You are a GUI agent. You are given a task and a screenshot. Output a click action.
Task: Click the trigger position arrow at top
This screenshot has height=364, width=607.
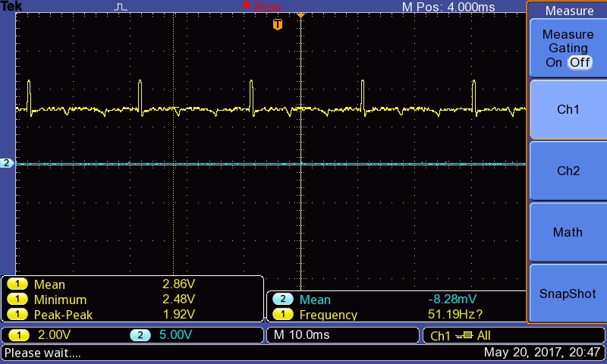(x=300, y=15)
